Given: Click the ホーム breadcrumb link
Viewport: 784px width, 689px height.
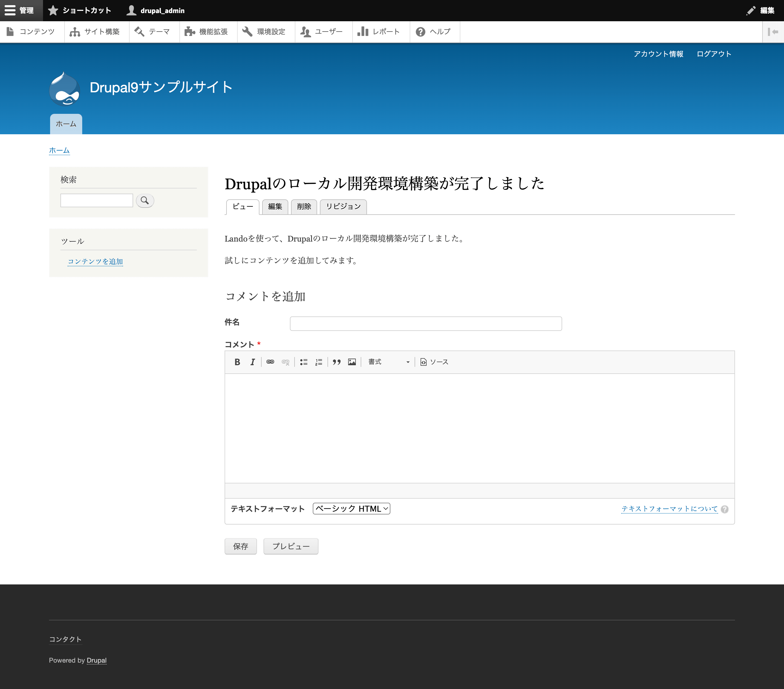Looking at the screenshot, I should (x=59, y=150).
